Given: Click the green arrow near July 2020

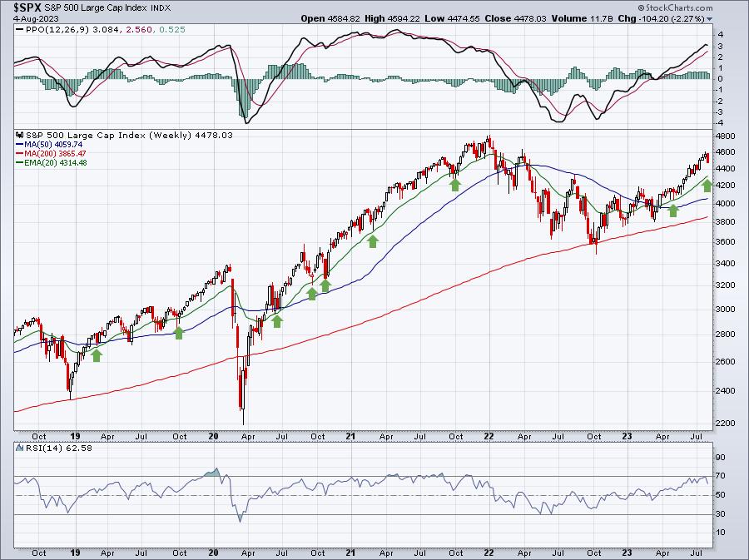Looking at the screenshot, I should pyautogui.click(x=277, y=321).
